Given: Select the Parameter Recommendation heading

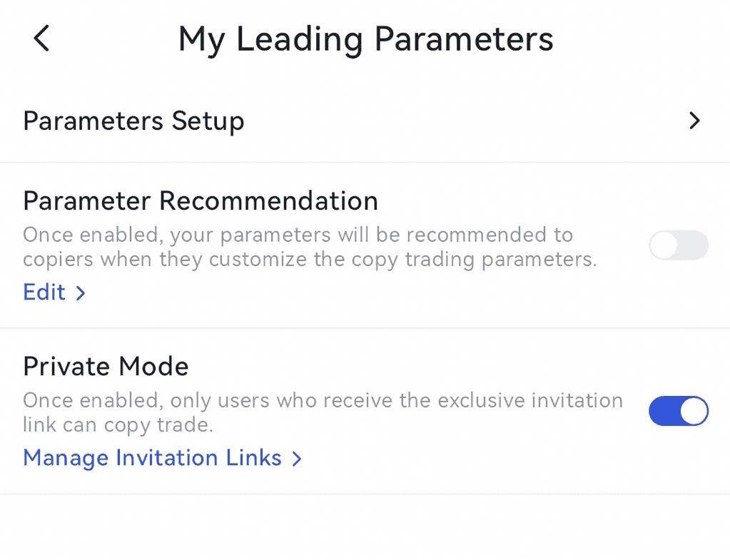Looking at the screenshot, I should pos(201,201).
